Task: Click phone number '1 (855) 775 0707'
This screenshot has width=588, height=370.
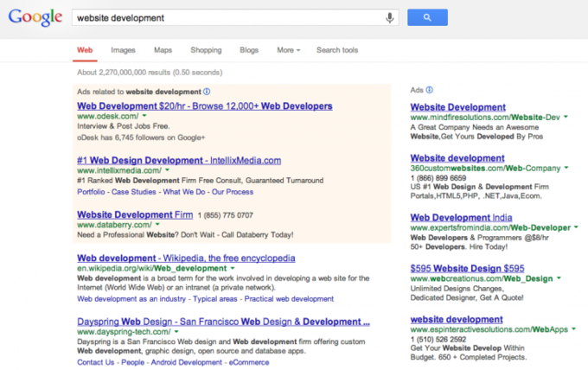Action: [x=226, y=215]
